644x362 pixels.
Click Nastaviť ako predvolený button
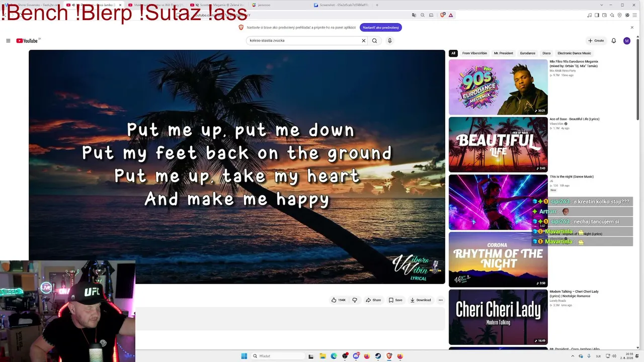pyautogui.click(x=381, y=28)
